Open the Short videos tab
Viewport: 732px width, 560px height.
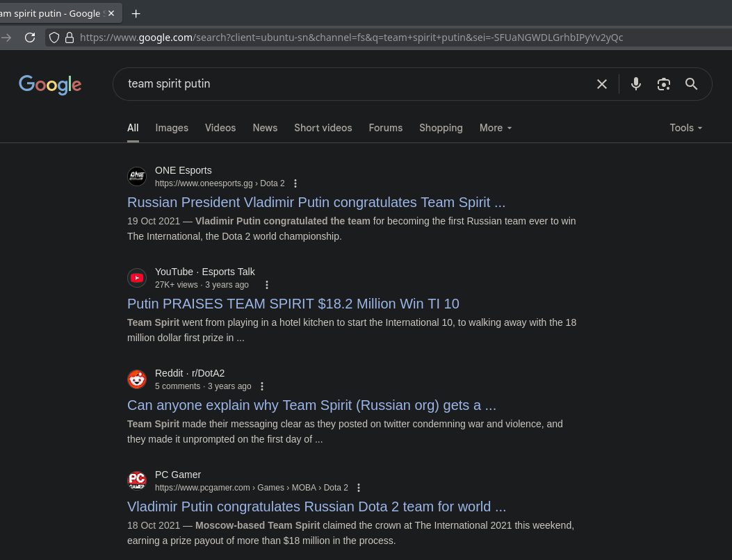click(x=323, y=128)
